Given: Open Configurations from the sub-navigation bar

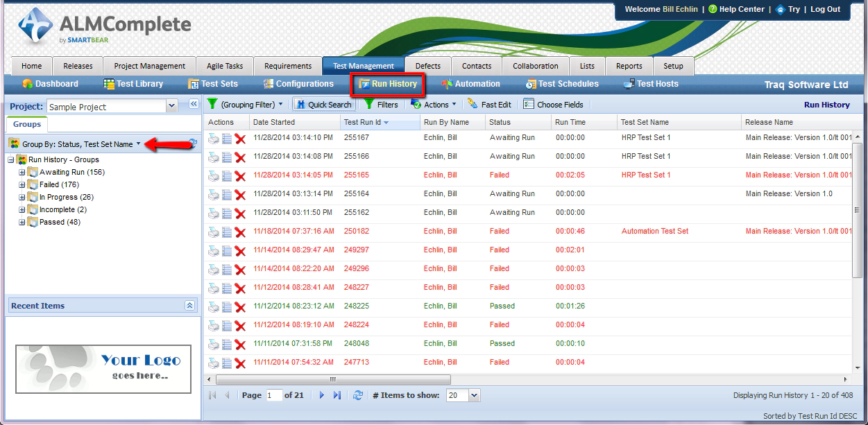Looking at the screenshot, I should tap(267, 84).
